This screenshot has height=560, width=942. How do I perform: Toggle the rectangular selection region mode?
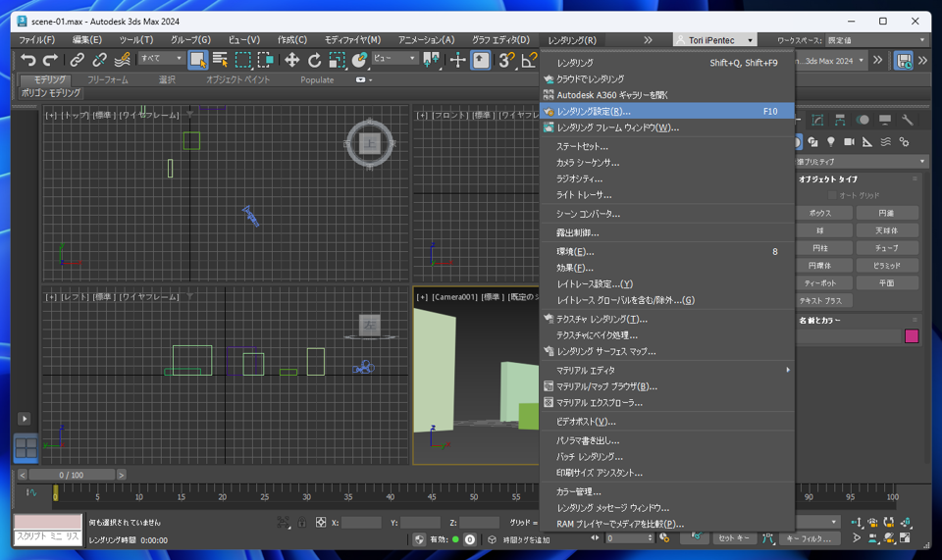[x=242, y=61]
